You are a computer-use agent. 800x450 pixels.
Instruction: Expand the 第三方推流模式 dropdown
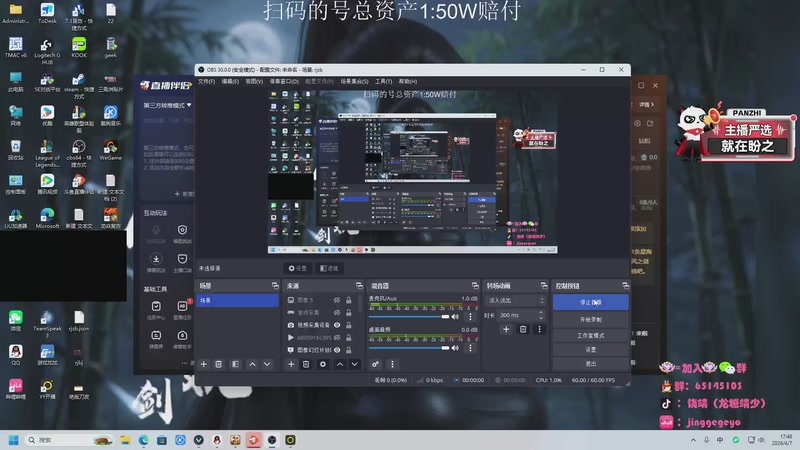point(167,105)
